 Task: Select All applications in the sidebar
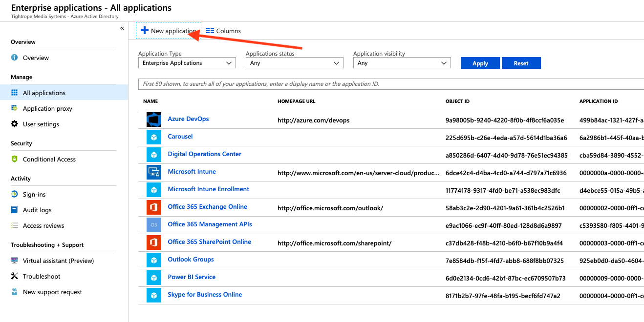point(64,93)
